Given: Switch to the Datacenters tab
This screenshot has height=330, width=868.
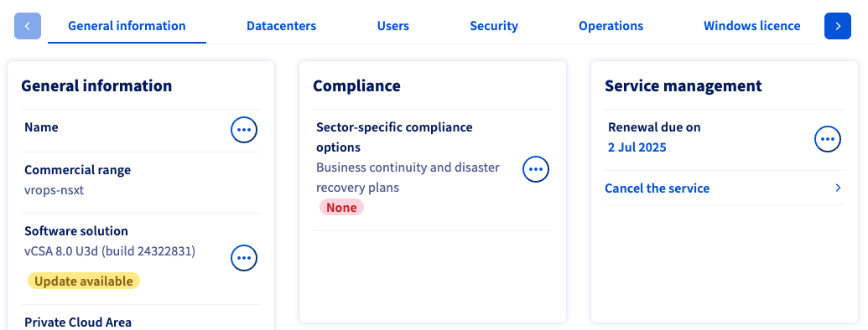Looking at the screenshot, I should tap(281, 26).
